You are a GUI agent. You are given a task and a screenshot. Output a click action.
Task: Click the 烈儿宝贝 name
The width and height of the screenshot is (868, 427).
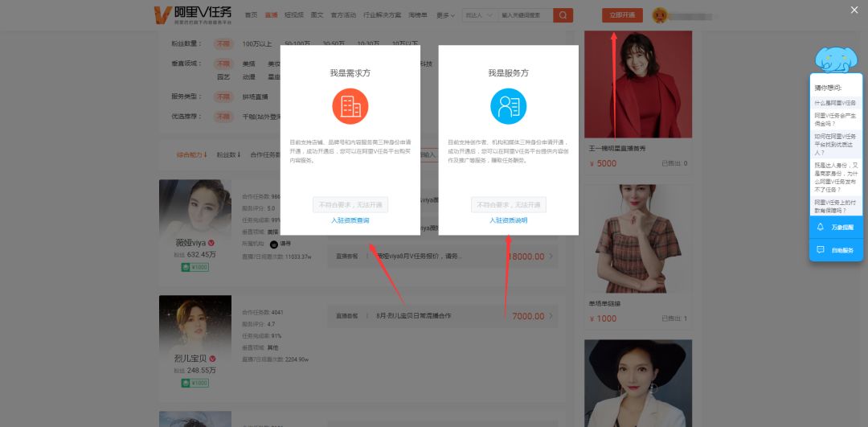(190, 359)
